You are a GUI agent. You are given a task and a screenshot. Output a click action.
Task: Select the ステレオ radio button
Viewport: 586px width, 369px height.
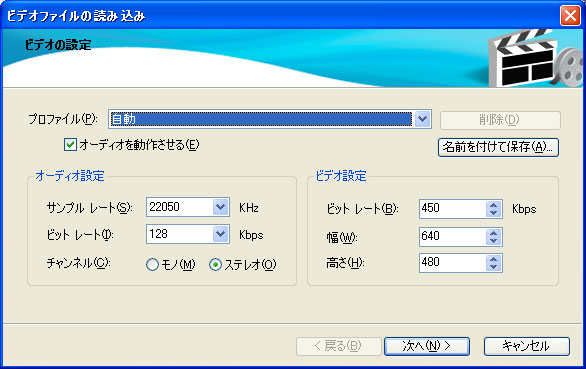215,265
